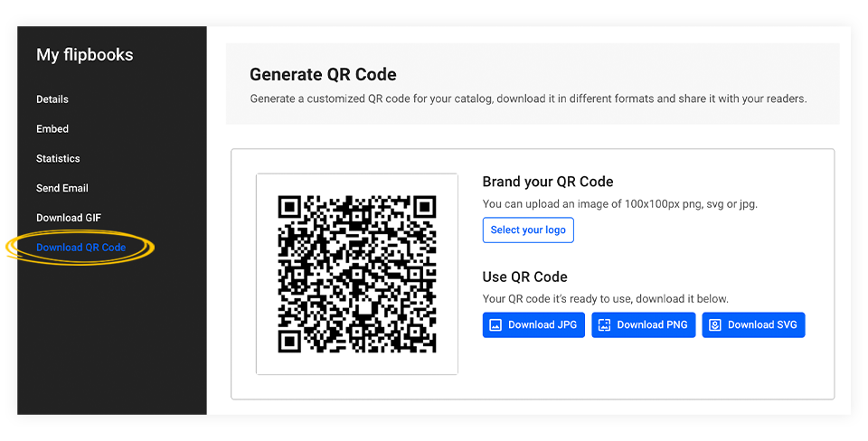
Task: Open Statistics from the sidebar
Action: 58,159
